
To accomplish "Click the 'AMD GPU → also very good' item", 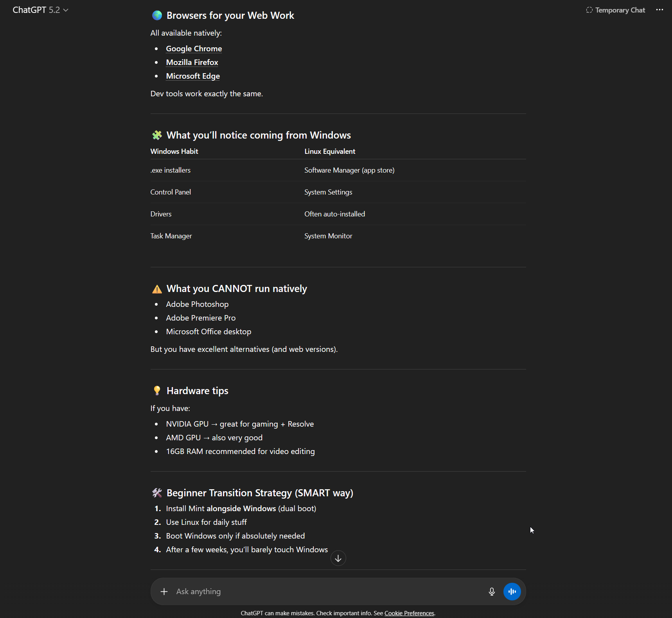I will point(214,438).
